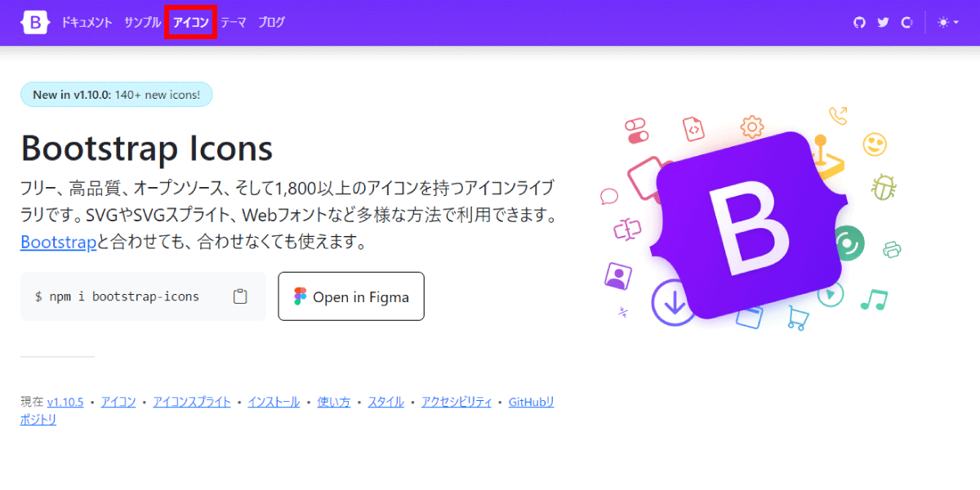The height and width of the screenshot is (490, 980).
Task: Open the アイコンスプライト link
Action: (x=192, y=402)
